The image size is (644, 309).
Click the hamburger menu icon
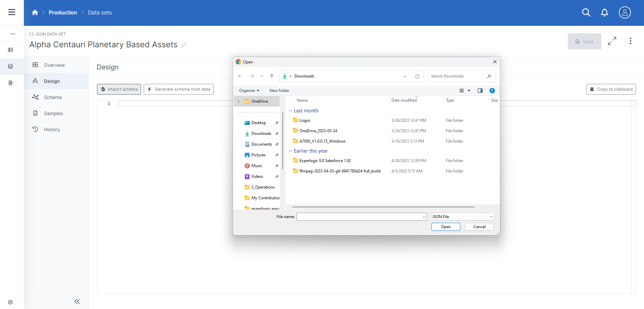tap(12, 12)
